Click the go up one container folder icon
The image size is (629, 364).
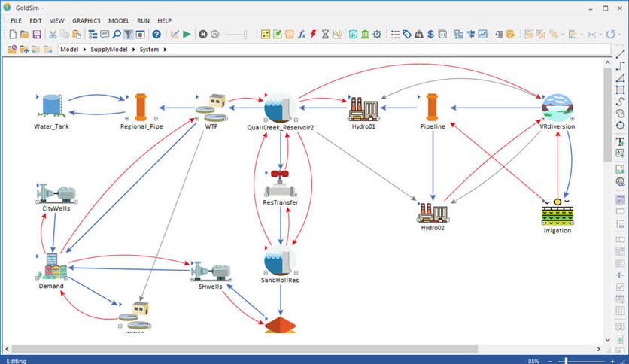[25, 50]
